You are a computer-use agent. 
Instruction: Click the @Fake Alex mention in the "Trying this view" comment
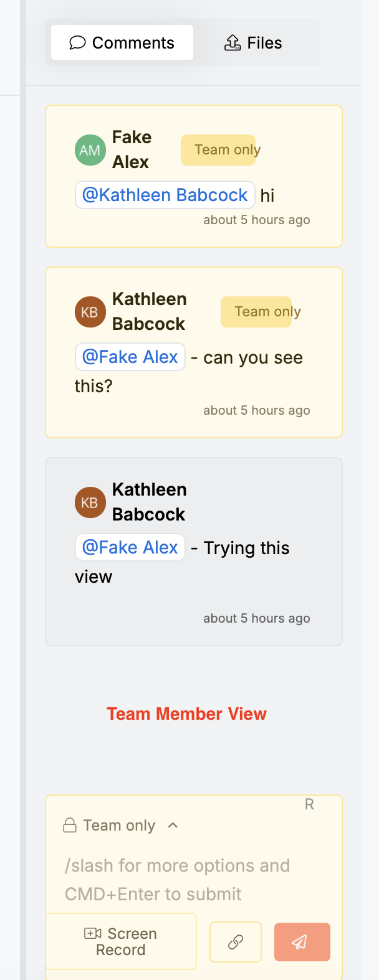point(130,547)
